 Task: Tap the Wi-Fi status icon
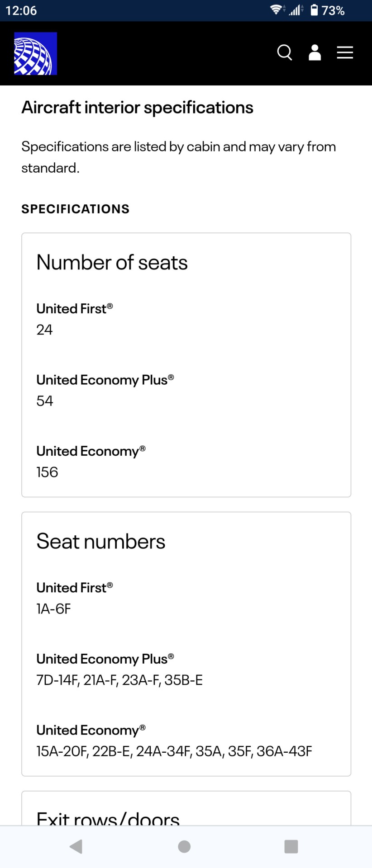point(277,10)
